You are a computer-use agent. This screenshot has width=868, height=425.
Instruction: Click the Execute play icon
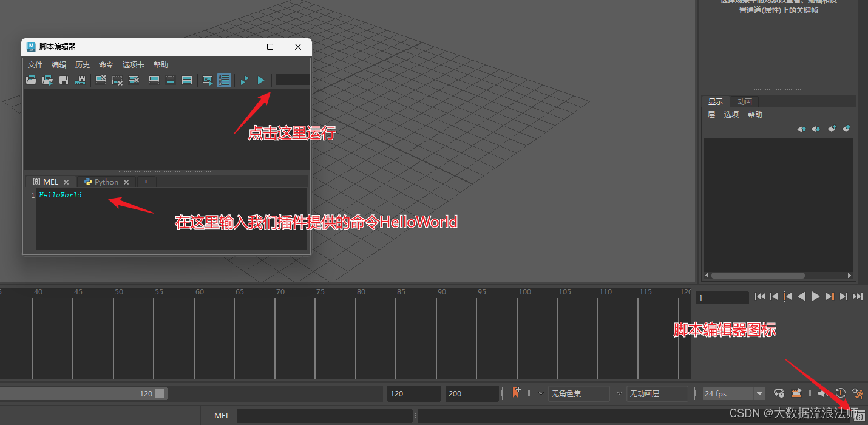click(x=261, y=80)
